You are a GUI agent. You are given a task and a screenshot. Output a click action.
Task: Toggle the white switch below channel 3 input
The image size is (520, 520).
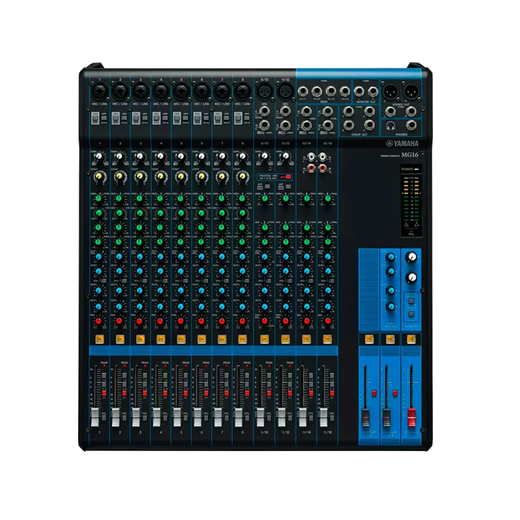coord(136,118)
